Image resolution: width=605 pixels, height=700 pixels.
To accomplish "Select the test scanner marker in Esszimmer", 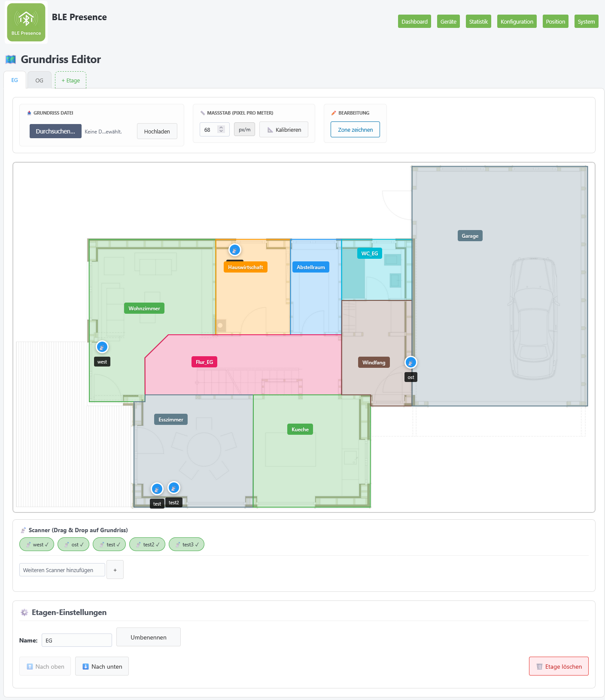I will [x=157, y=488].
